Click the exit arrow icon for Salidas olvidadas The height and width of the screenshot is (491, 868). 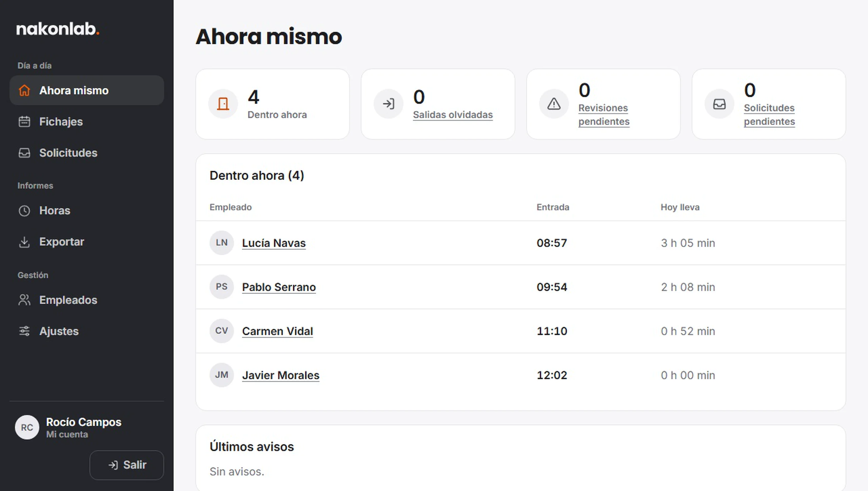point(388,104)
